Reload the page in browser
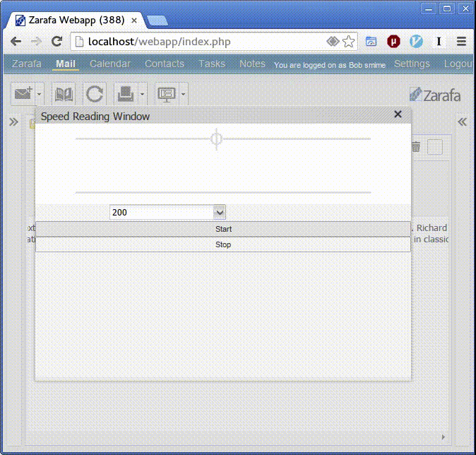 pyautogui.click(x=56, y=41)
